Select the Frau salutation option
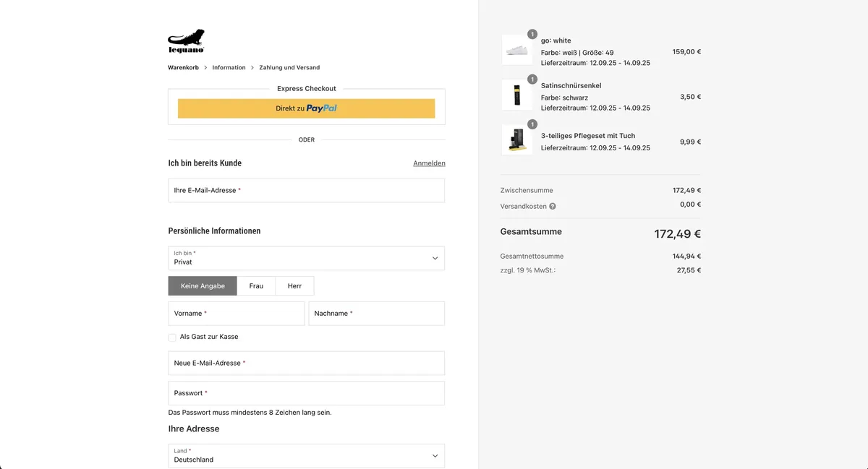This screenshot has width=868, height=469. (x=256, y=286)
